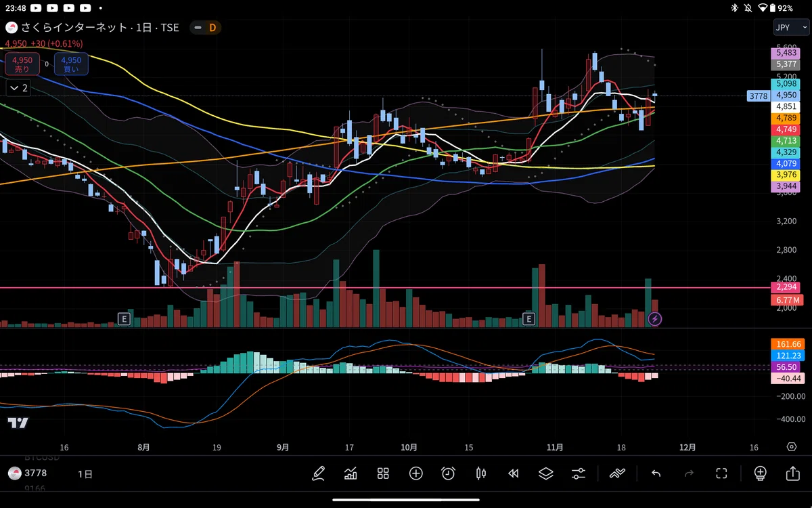Enter fullscreen chart mode

[x=721, y=473]
